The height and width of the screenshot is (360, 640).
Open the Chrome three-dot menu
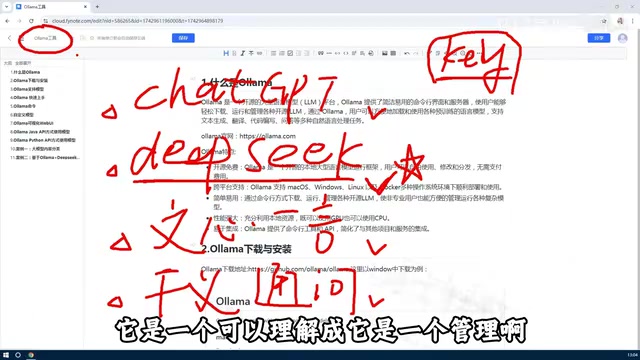[633, 21]
